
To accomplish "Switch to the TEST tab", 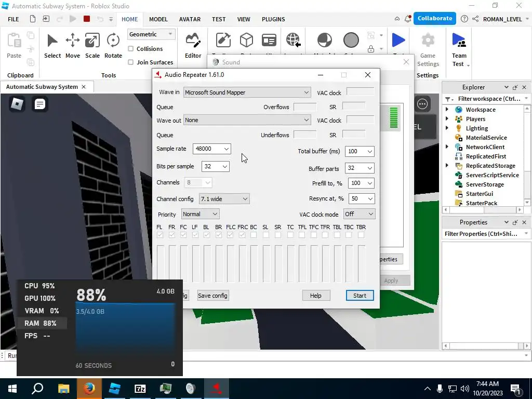I will (219, 19).
